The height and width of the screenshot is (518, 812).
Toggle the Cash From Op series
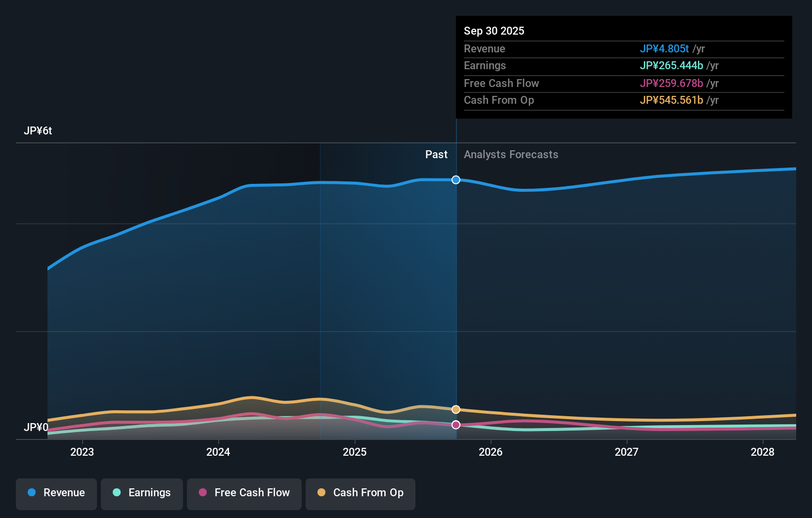360,494
